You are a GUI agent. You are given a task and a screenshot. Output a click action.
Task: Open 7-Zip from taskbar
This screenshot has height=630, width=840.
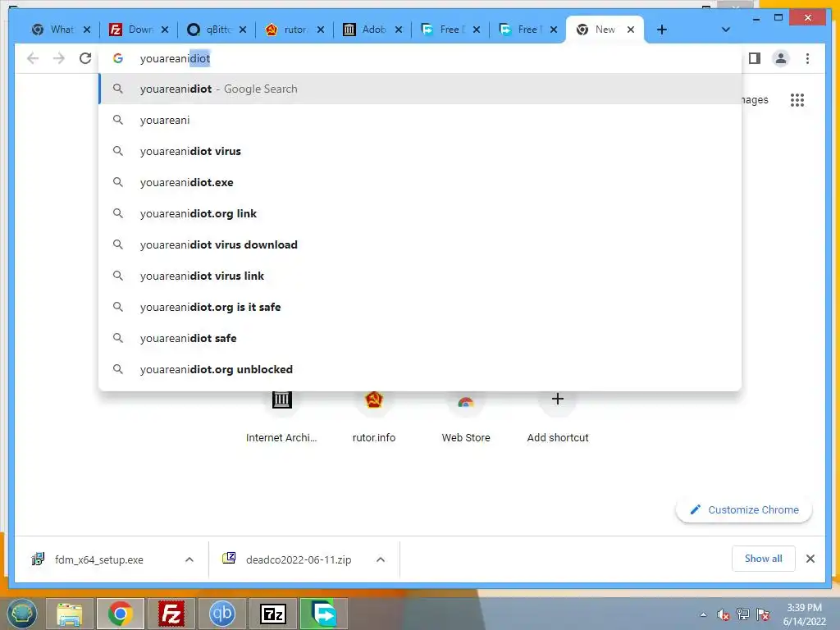(272, 614)
